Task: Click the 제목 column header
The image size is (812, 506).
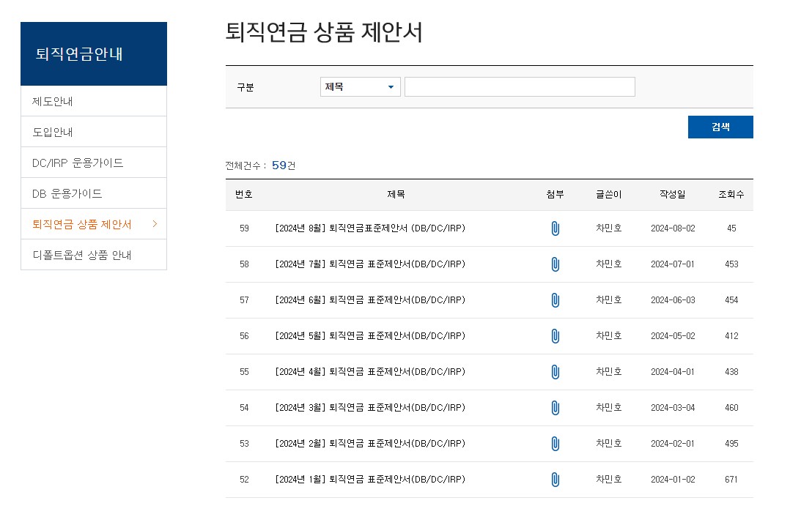Action: coord(396,195)
